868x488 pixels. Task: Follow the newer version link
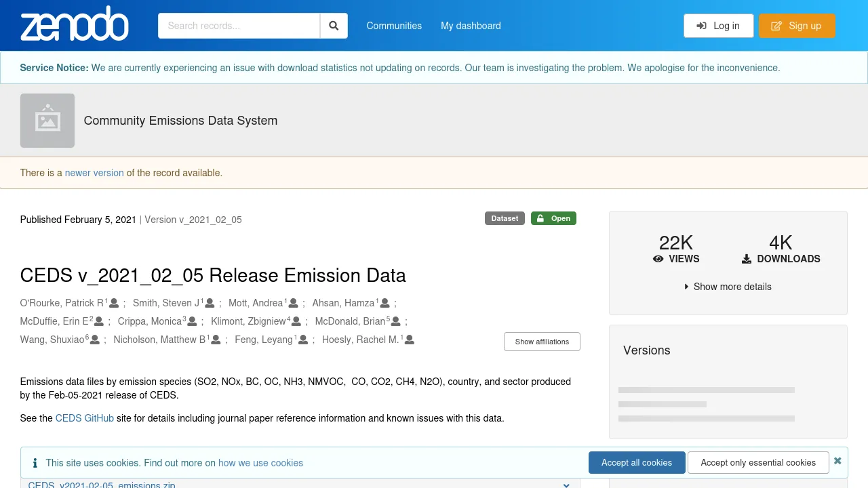pos(94,173)
